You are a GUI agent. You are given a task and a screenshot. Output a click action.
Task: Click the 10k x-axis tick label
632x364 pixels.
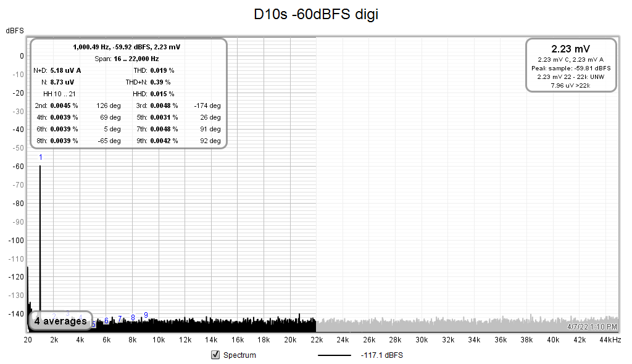click(x=159, y=340)
